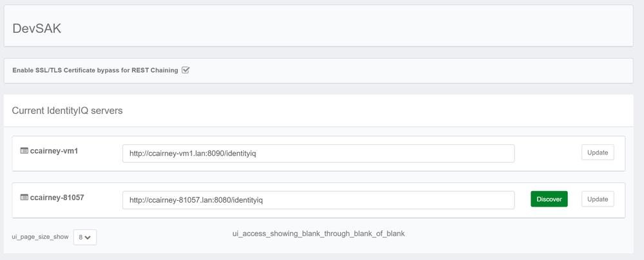Click the ui_page_size_show label

click(x=40, y=237)
